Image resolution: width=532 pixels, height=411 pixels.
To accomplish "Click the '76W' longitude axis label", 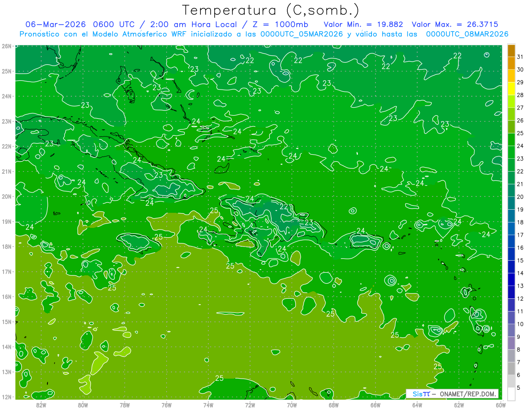I will pos(166,405).
